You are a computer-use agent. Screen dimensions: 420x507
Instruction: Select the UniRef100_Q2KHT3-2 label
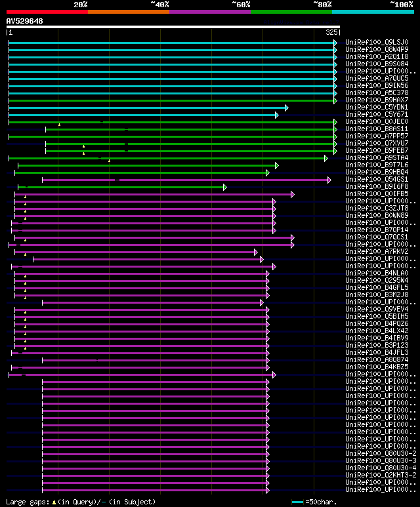coord(381,476)
